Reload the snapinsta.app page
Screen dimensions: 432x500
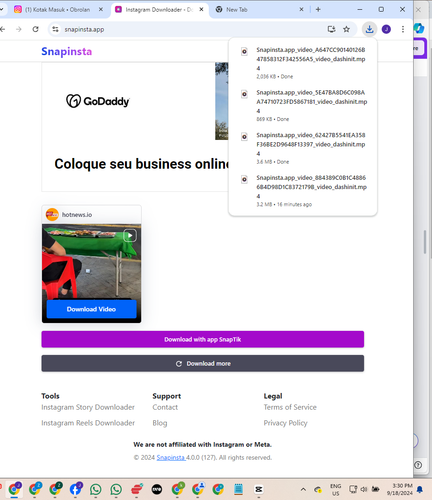[35, 29]
